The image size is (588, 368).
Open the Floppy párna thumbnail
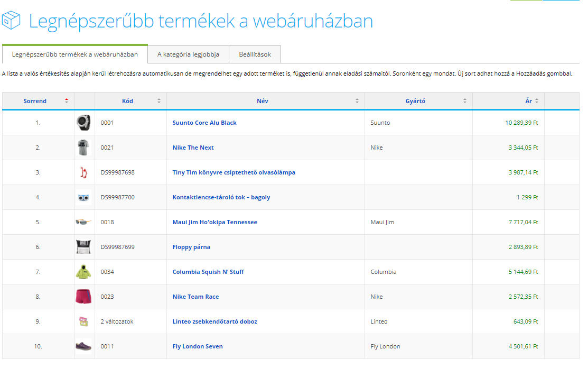(x=83, y=247)
